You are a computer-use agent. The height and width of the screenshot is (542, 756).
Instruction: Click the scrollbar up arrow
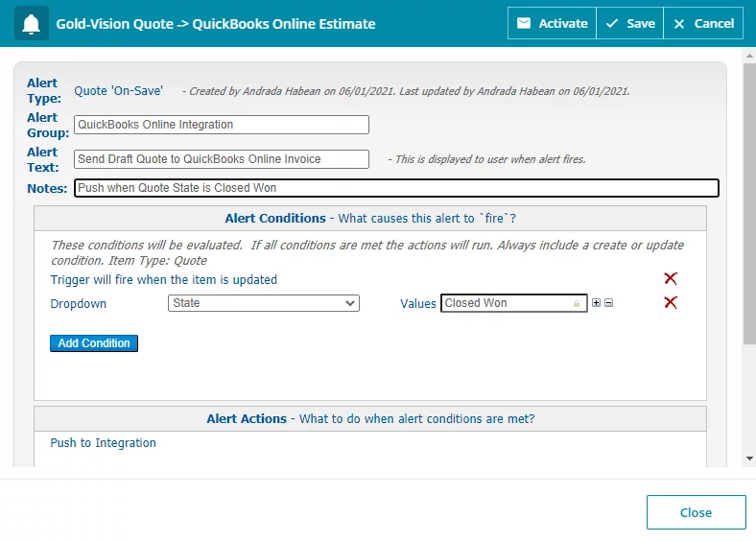[749, 56]
